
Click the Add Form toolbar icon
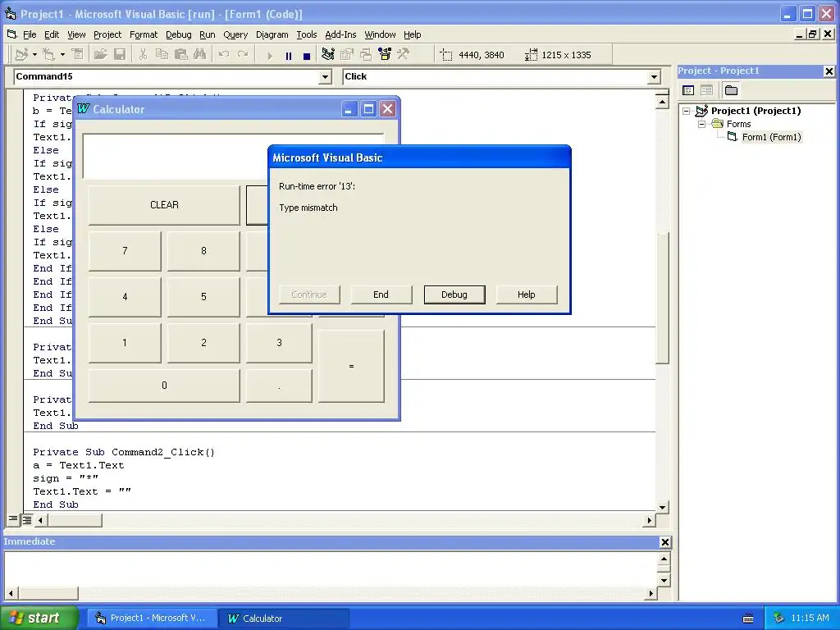click(48, 55)
